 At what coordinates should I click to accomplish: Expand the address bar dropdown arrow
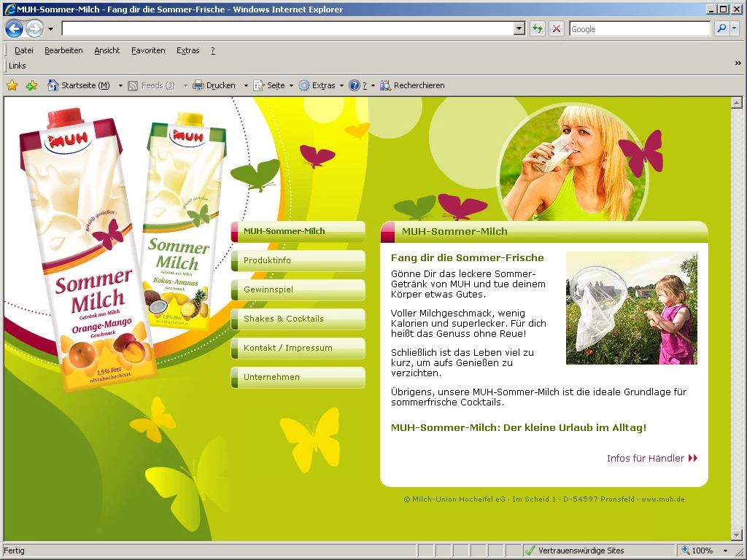click(519, 28)
